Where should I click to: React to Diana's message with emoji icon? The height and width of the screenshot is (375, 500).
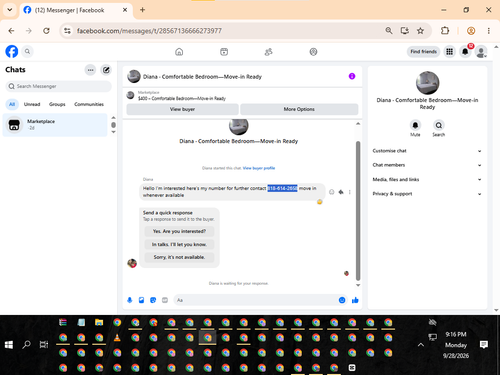[332, 192]
